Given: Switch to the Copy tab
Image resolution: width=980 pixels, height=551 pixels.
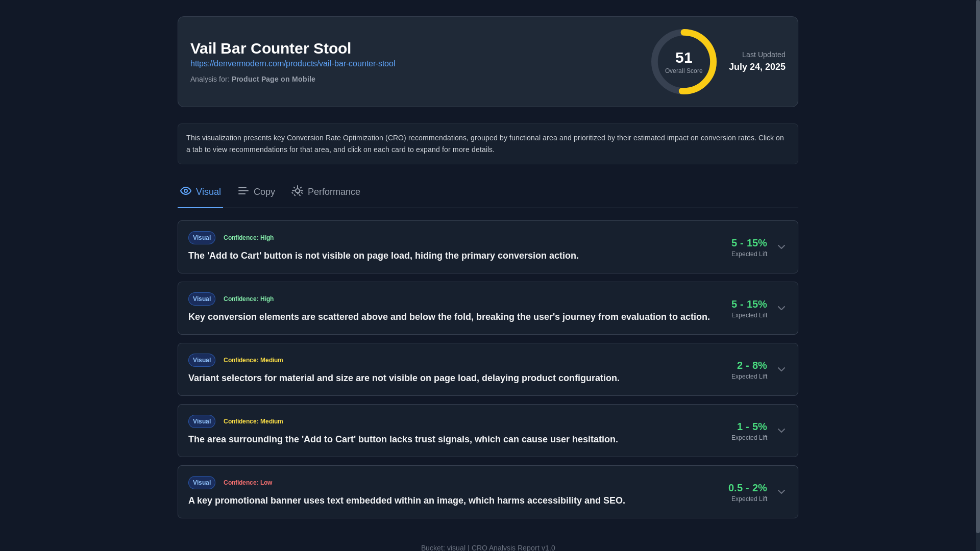Looking at the screenshot, I should (x=256, y=192).
